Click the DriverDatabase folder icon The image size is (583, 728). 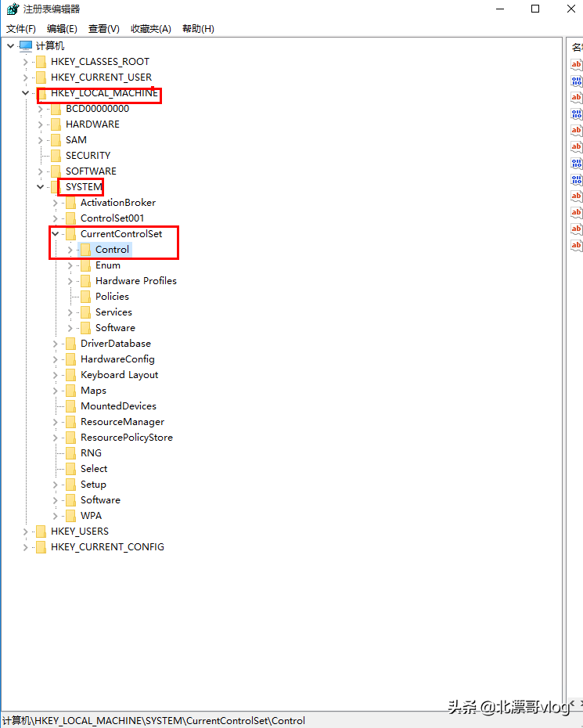(71, 344)
